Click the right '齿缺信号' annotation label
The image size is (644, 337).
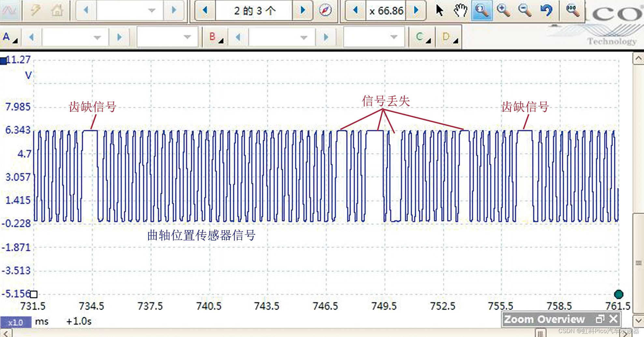525,107
